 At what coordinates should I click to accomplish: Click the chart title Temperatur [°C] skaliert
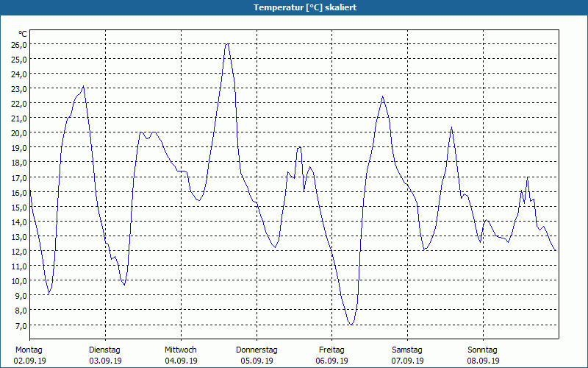(x=305, y=7)
